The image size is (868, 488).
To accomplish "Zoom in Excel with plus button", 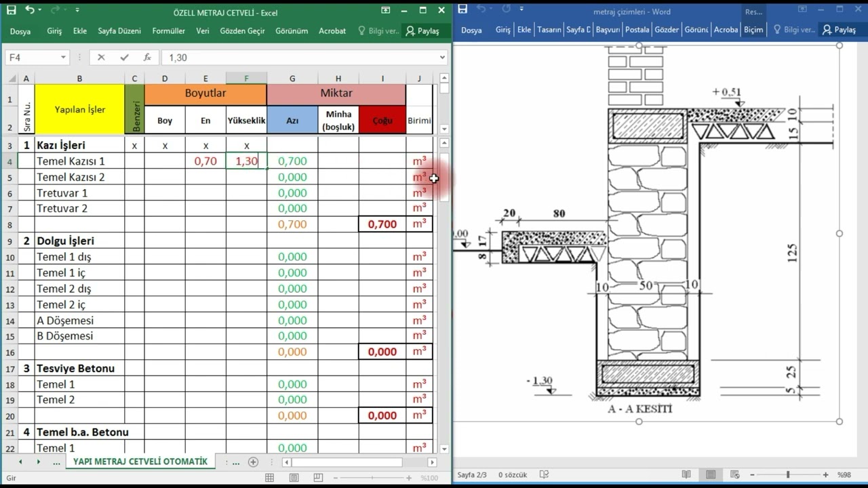I will click(409, 478).
